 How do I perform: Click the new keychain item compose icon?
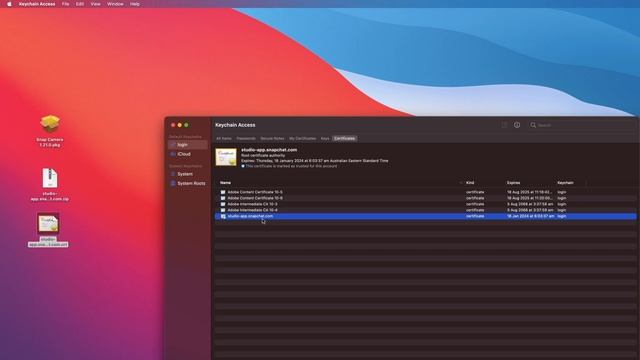point(504,125)
